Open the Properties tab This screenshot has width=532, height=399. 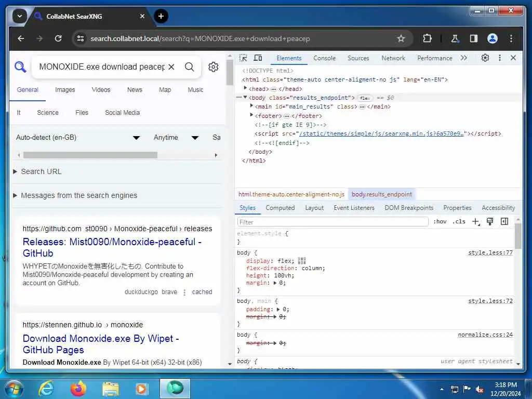(457, 208)
